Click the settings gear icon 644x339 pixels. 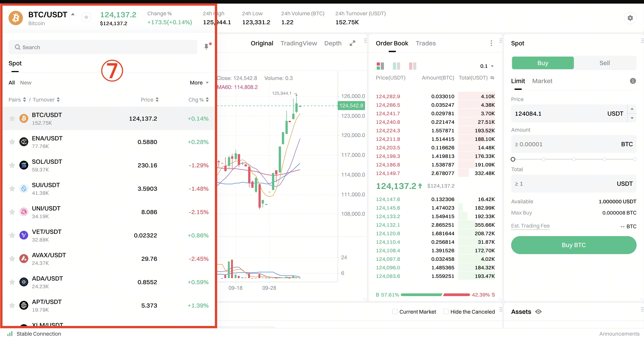point(630,18)
